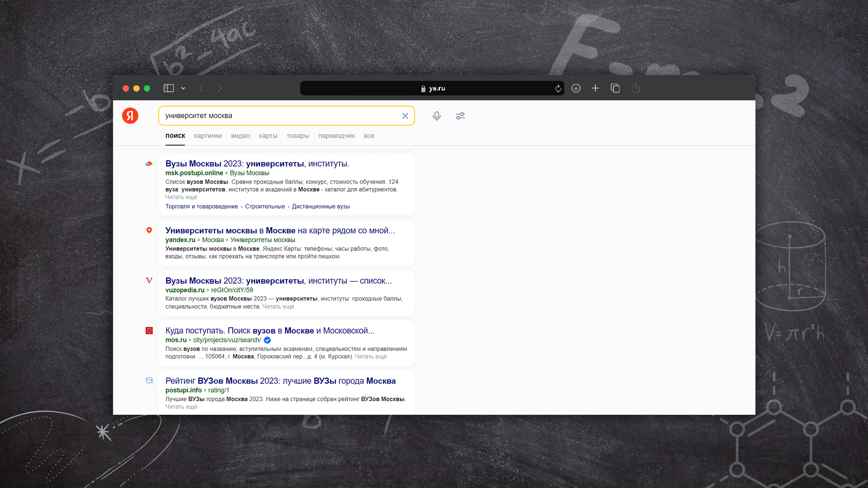Open the 'Дистанционные вузы' sublink
The image size is (868, 488).
(321, 206)
